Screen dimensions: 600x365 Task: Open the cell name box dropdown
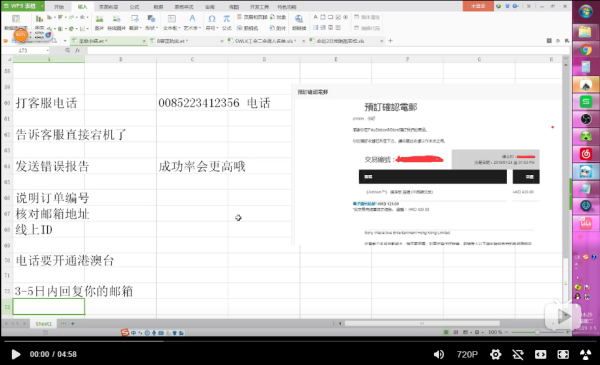point(47,50)
